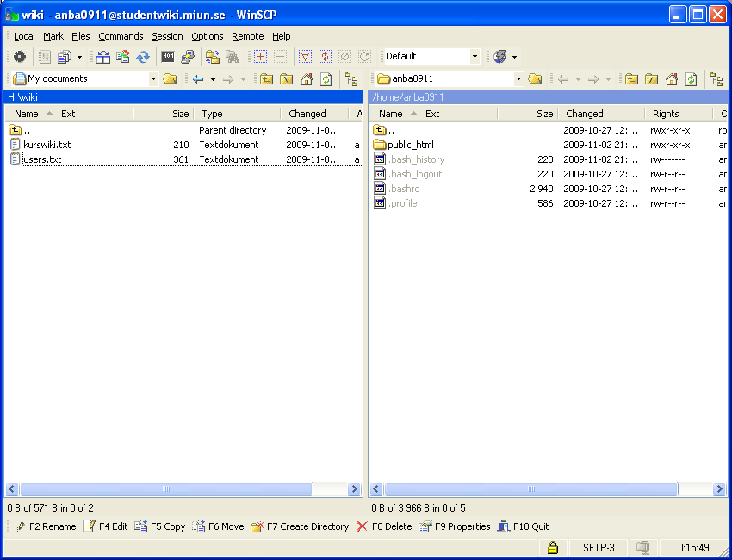Go to remote home directory icon
The image size is (732, 560).
click(x=672, y=79)
